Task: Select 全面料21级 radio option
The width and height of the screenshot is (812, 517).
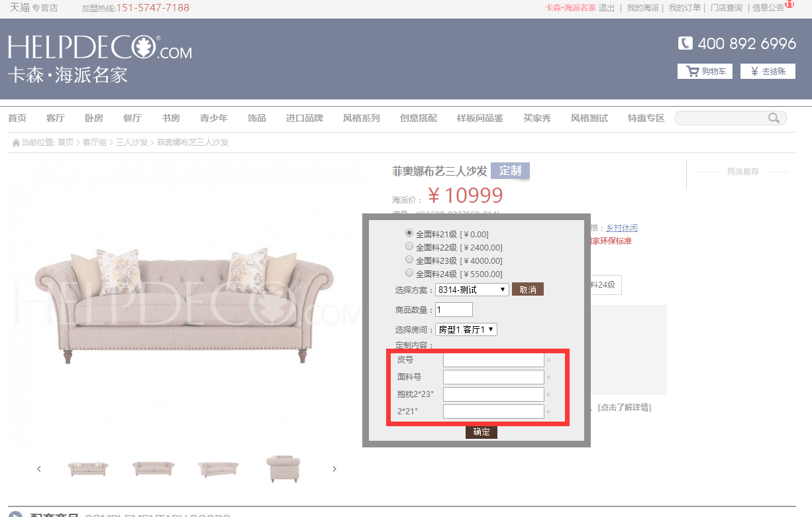Action: click(x=409, y=233)
